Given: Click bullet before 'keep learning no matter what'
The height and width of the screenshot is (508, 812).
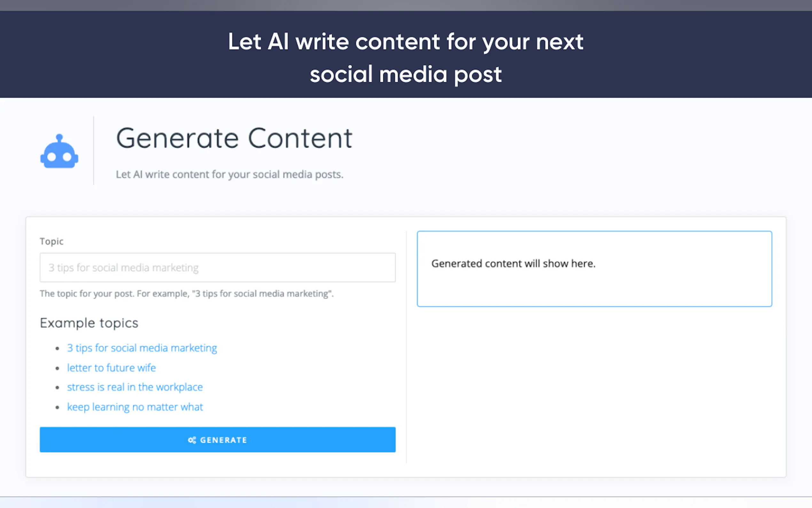Looking at the screenshot, I should 58,407.
